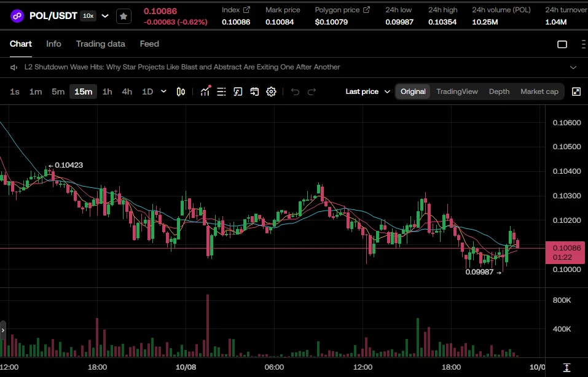This screenshot has height=377, width=588.
Task: Click the horizontal lines list toolbar icon
Action: pos(221,92)
